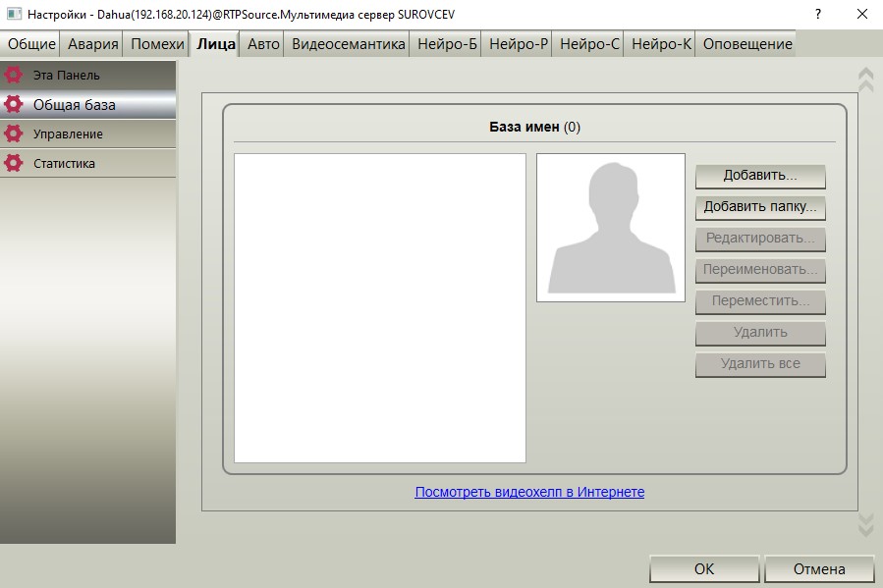Go to the Авто tab
The image size is (883, 588).
click(263, 44)
